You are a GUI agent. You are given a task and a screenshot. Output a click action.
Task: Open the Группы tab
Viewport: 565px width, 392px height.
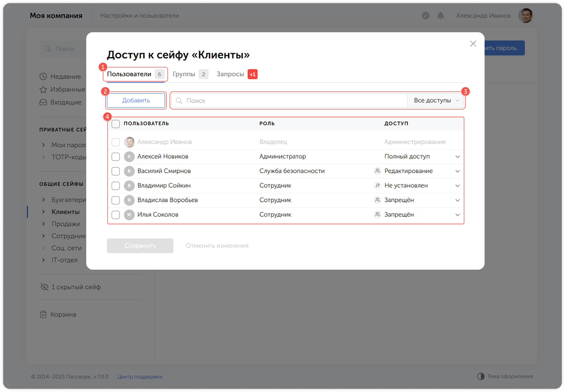(x=190, y=74)
